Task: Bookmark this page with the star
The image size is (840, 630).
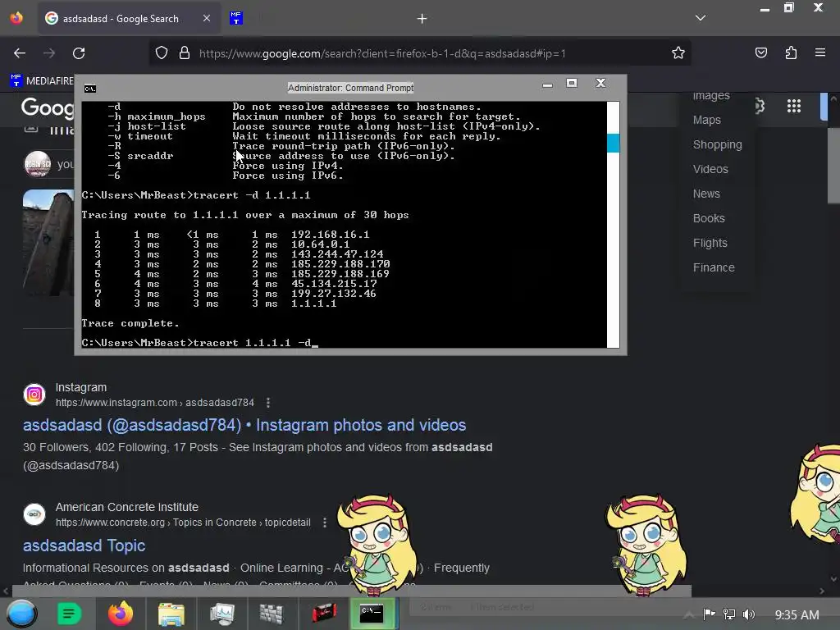Action: [x=678, y=53]
